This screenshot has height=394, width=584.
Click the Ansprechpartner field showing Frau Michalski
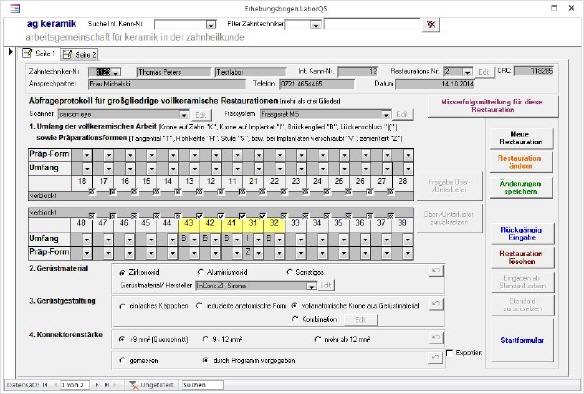pos(167,84)
